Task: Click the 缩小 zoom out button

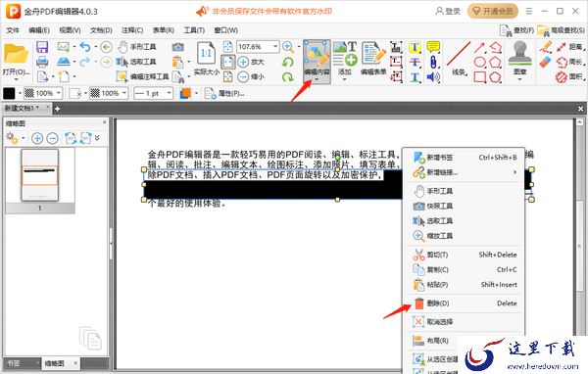Action: (x=251, y=76)
